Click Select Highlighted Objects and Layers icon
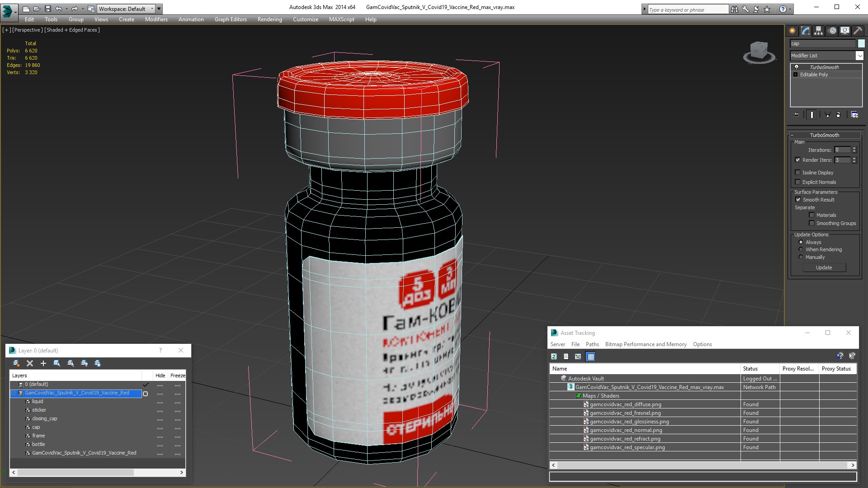 coord(57,363)
